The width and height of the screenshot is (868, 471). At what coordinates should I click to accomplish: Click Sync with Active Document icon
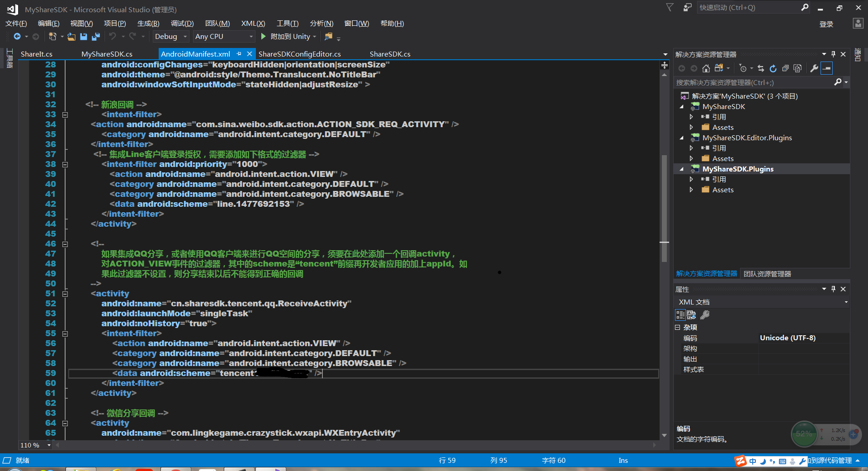tap(761, 68)
